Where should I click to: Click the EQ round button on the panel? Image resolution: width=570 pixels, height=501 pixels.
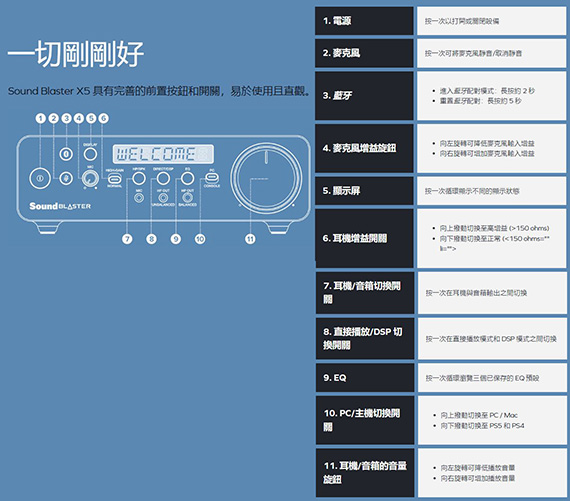tap(188, 178)
